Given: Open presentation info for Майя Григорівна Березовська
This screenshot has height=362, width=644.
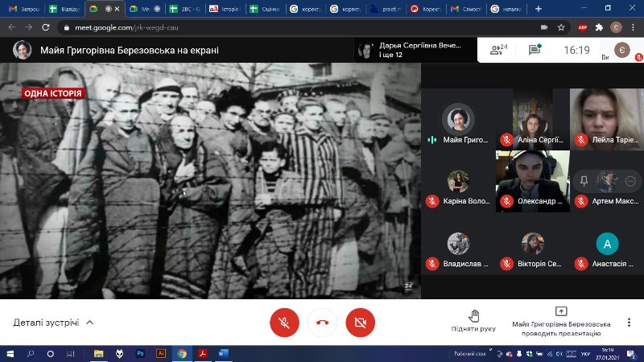Looking at the screenshot, I should tap(561, 322).
